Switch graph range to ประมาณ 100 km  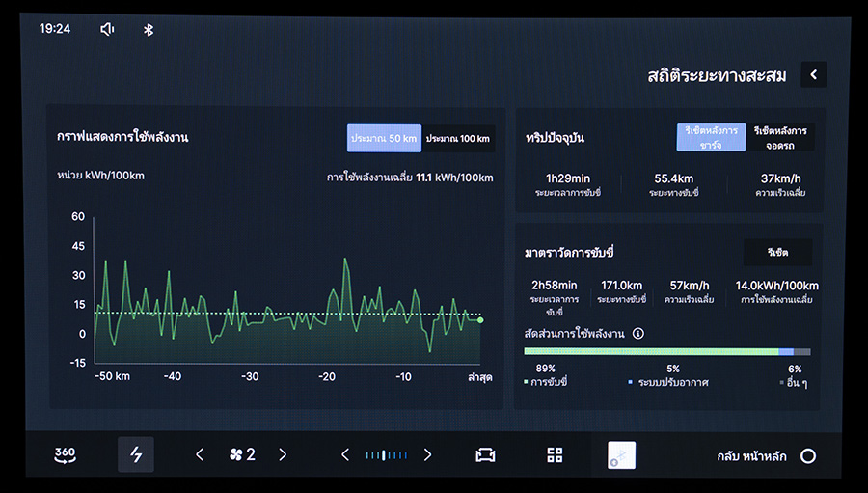[458, 139]
